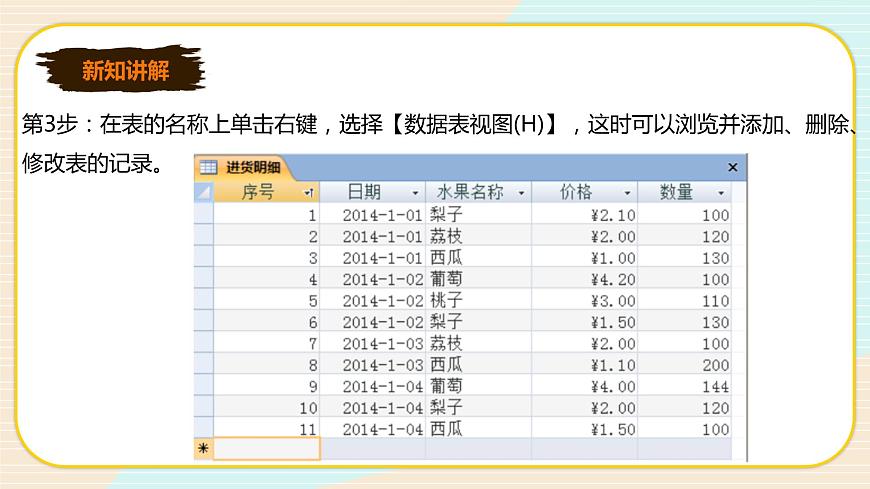This screenshot has height=489, width=870.
Task: Click the quantity cell 144
Action: [x=684, y=386]
